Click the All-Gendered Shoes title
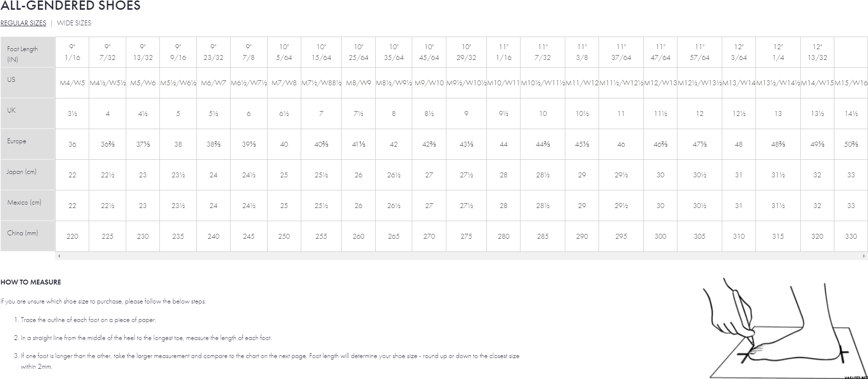 71,6
